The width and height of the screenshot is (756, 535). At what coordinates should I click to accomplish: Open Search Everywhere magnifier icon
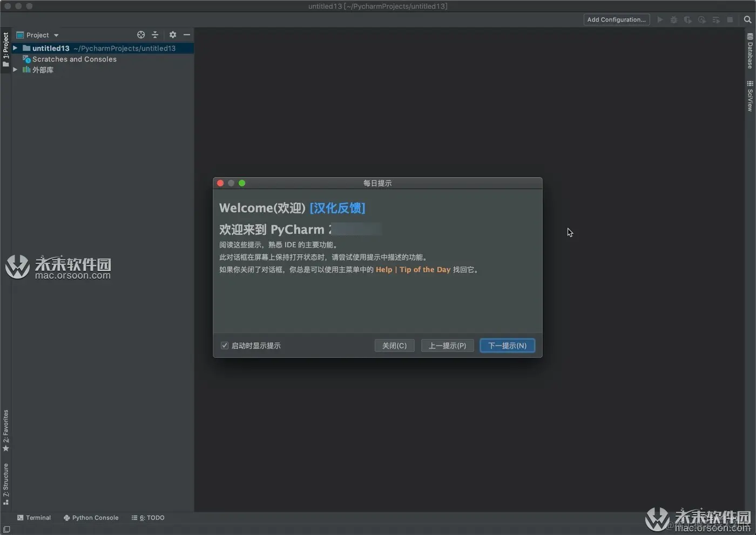pos(748,19)
